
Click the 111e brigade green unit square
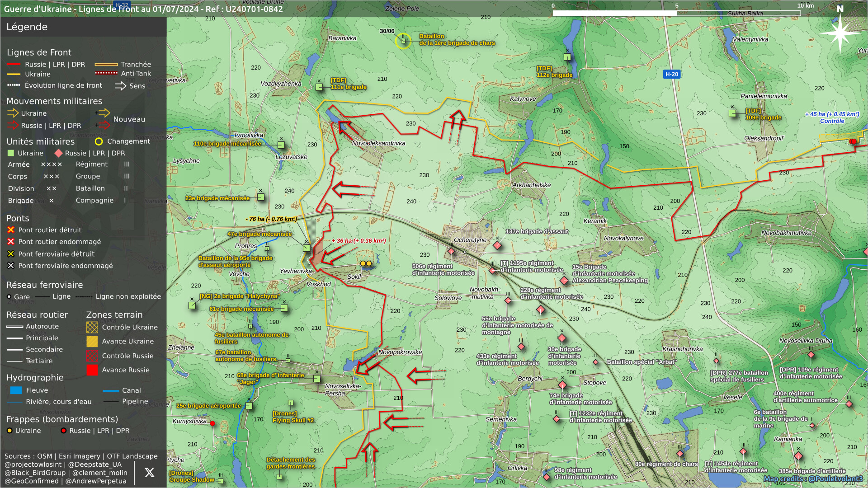pos(319,87)
